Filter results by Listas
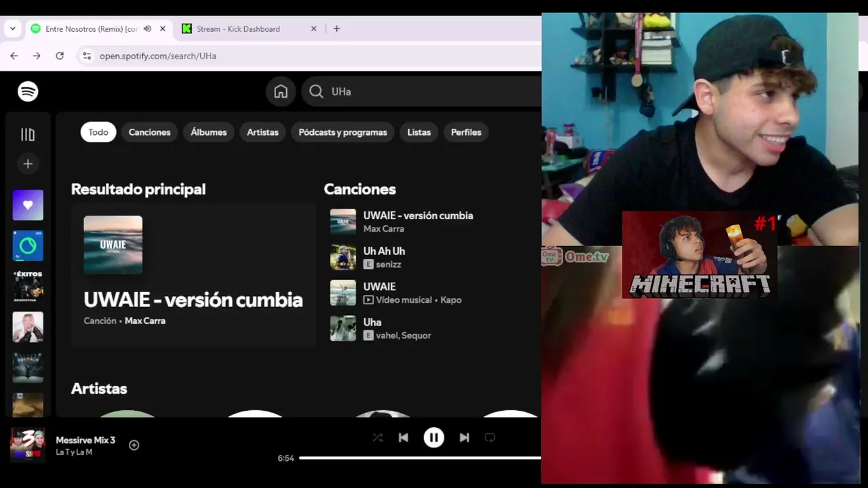The image size is (868, 488). (419, 132)
